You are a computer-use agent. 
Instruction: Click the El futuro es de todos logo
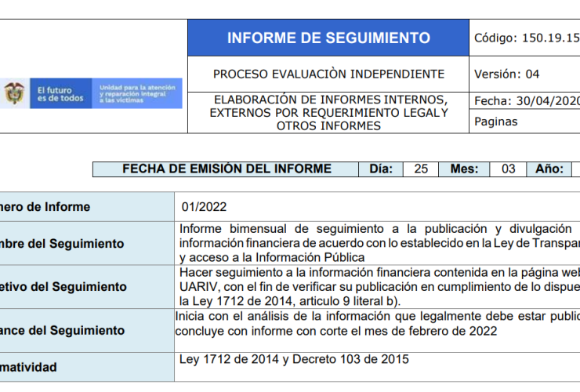[x=60, y=93]
